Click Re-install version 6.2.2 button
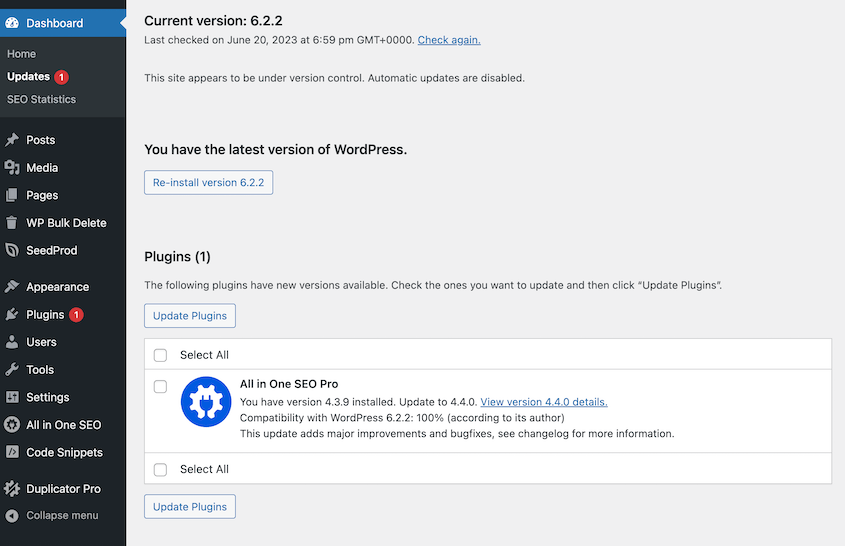This screenshot has height=546, width=845. coord(209,183)
